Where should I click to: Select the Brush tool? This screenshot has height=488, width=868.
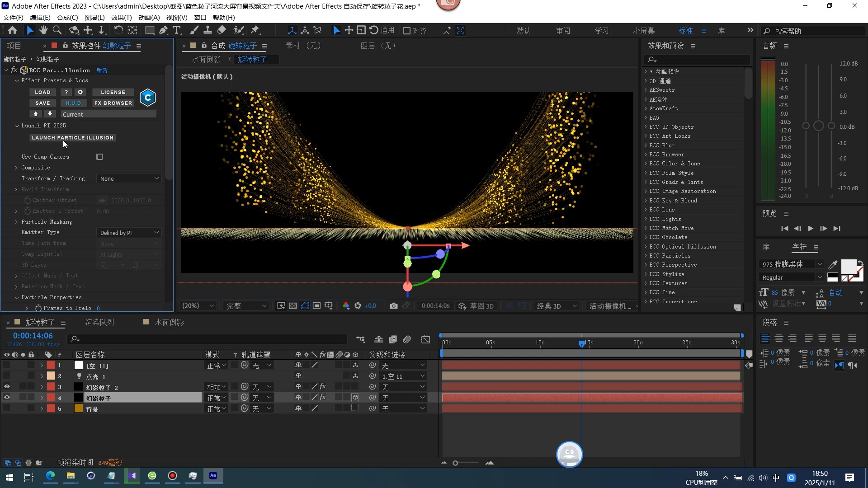194,30
